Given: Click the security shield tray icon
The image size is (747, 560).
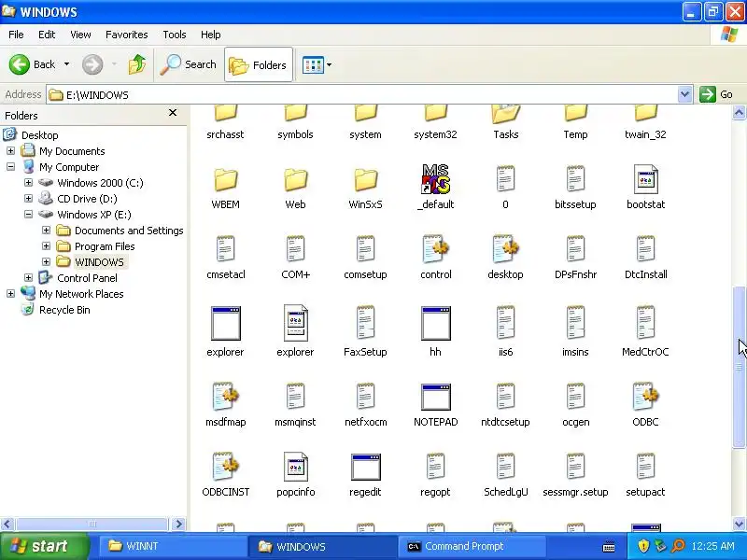Looking at the screenshot, I should 643,546.
